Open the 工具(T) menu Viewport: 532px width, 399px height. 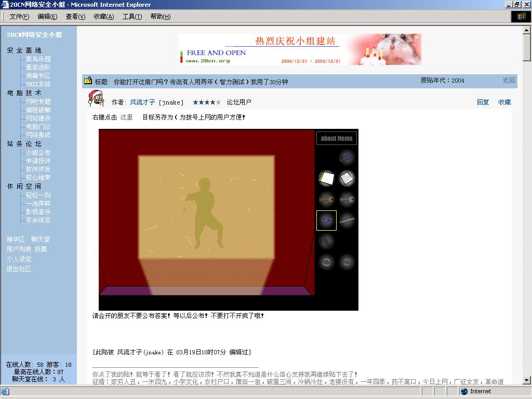coord(132,17)
